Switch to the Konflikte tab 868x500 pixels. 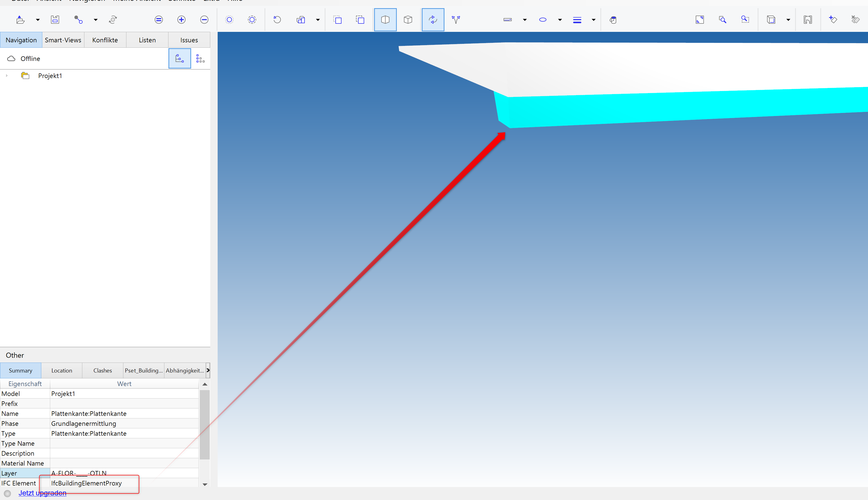105,40
